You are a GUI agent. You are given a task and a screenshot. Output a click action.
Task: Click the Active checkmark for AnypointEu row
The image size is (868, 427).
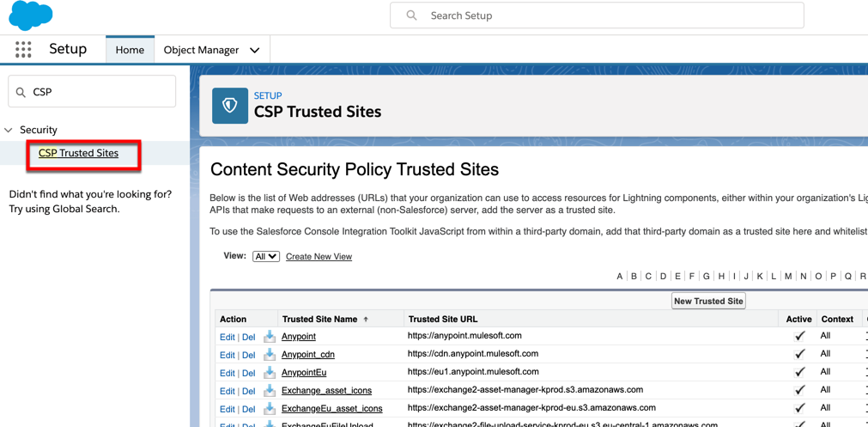click(799, 373)
